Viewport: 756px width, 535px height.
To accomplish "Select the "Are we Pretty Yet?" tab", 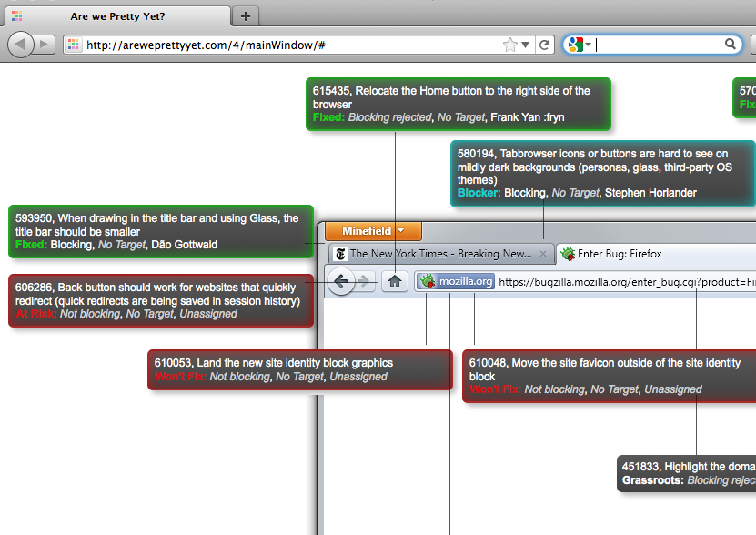I will tap(116, 16).
